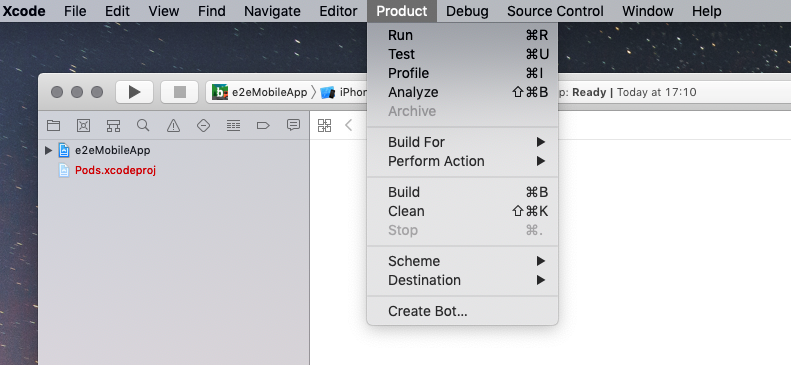Open the Symbol navigator hierarchy icon

[114, 126]
